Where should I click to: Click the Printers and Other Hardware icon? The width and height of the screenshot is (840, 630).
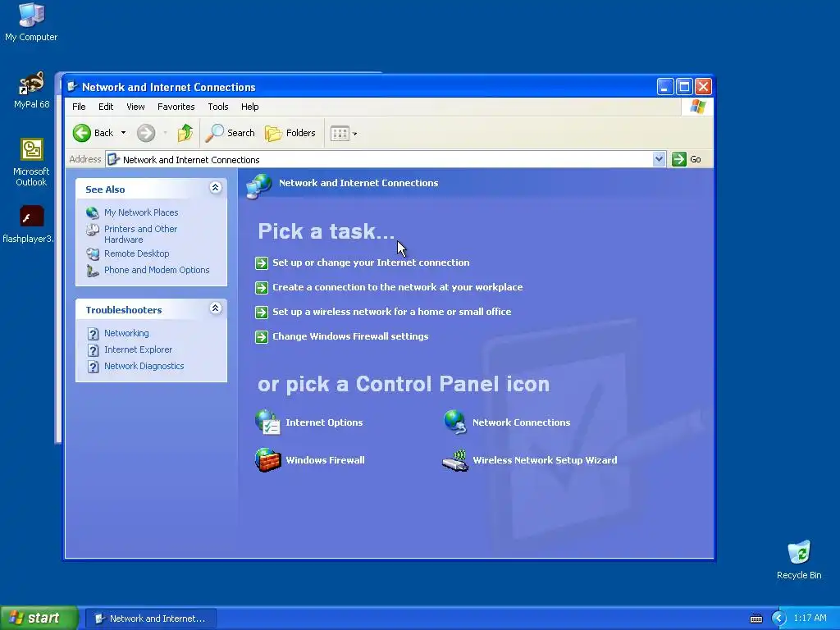click(92, 230)
